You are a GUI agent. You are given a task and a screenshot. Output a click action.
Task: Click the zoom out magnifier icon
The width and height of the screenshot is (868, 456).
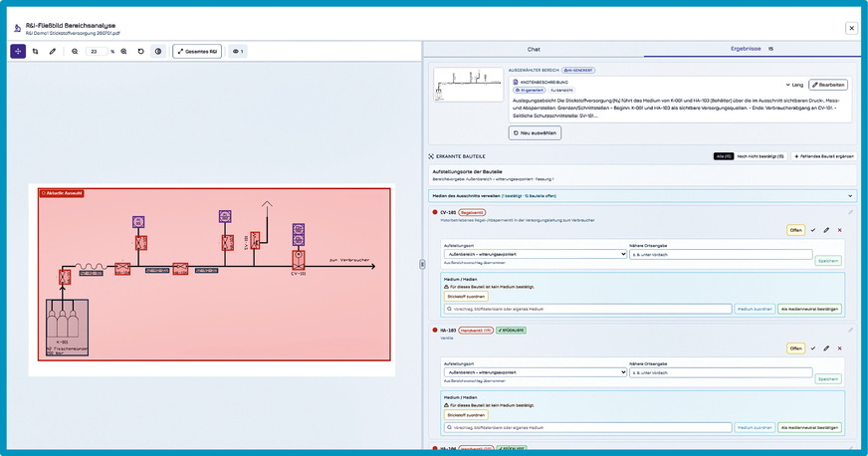[x=75, y=52]
